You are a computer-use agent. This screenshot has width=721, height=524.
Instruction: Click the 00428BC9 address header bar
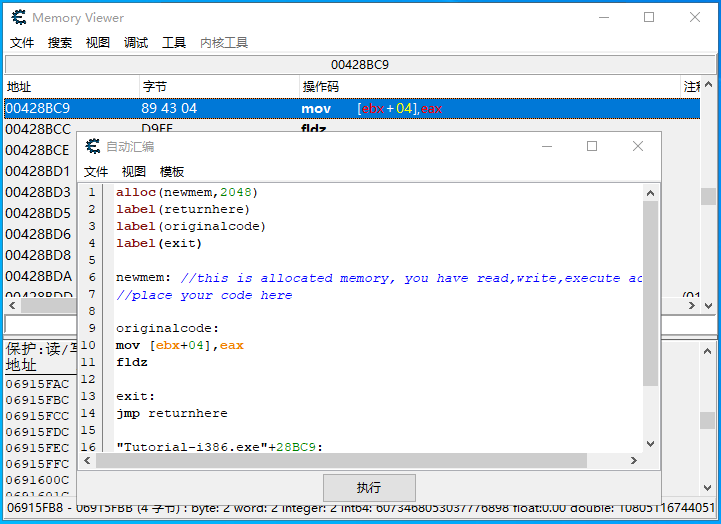360,65
